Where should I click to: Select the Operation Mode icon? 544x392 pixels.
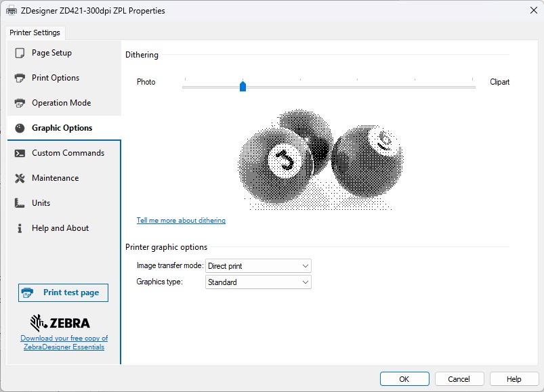(20, 103)
